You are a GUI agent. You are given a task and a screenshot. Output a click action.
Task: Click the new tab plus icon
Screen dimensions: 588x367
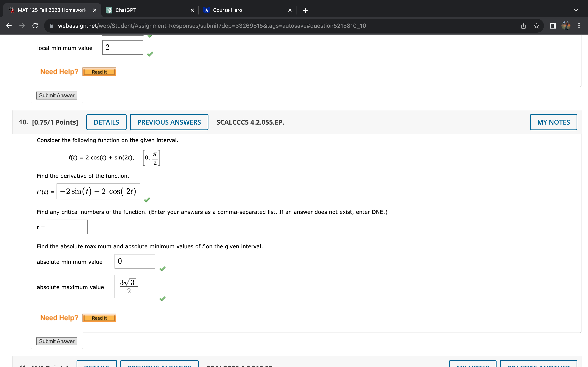(x=305, y=10)
